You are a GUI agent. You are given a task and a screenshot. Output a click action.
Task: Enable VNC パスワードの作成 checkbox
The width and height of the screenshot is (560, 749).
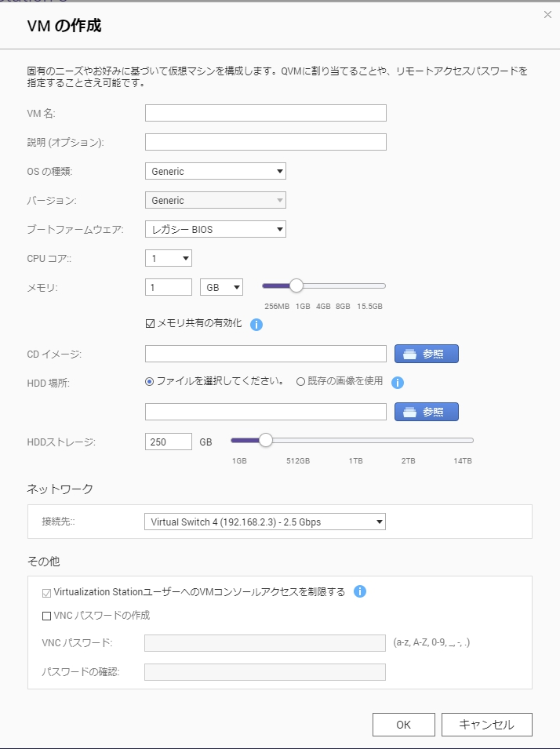[x=47, y=616]
